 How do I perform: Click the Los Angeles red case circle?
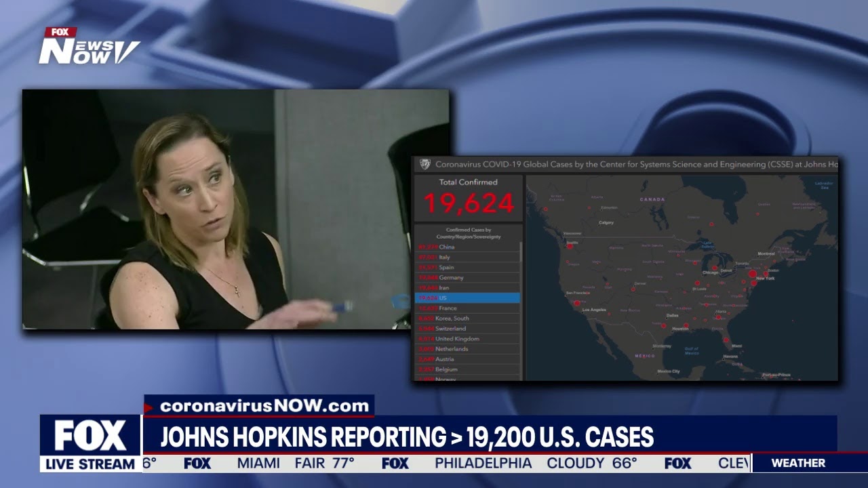[577, 303]
